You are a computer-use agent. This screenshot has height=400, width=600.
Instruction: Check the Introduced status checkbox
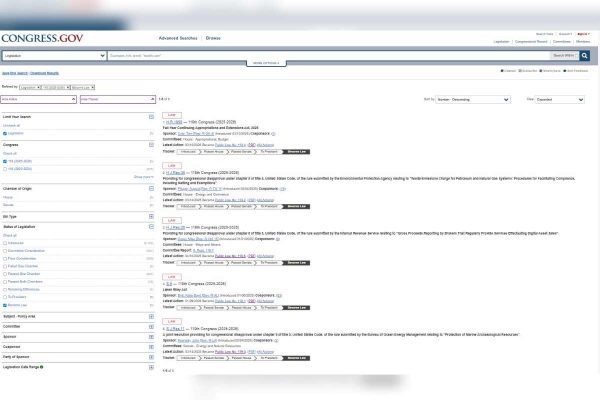point(5,243)
